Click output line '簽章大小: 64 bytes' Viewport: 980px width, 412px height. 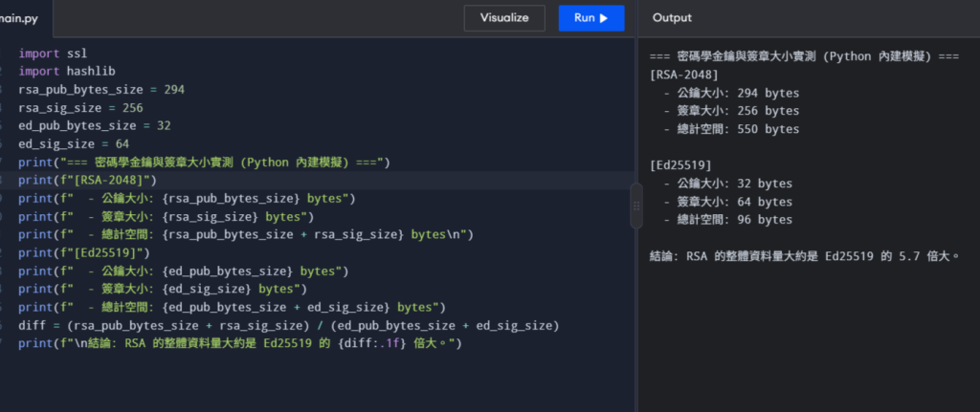[x=728, y=202]
